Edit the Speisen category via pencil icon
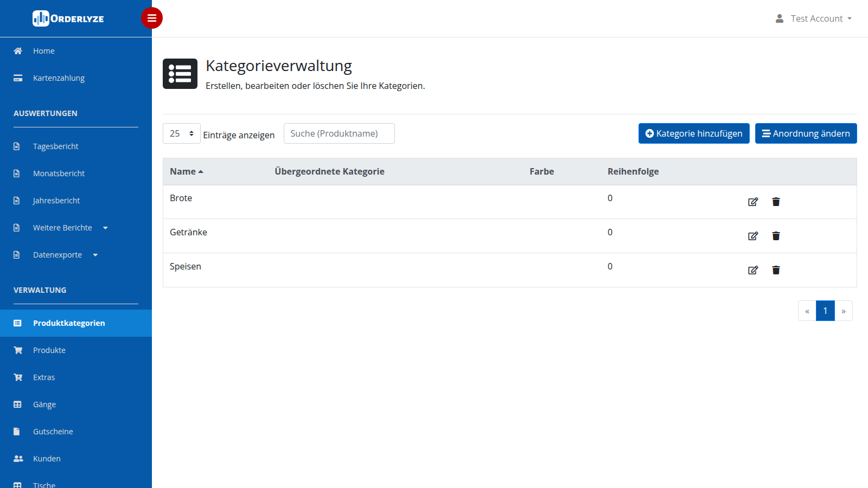The height and width of the screenshot is (488, 868). [x=753, y=270]
